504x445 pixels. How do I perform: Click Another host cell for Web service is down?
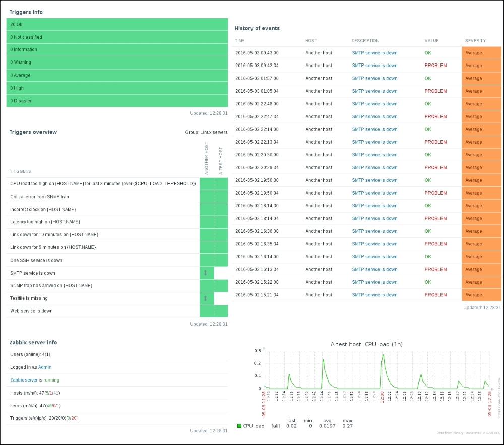(x=207, y=311)
